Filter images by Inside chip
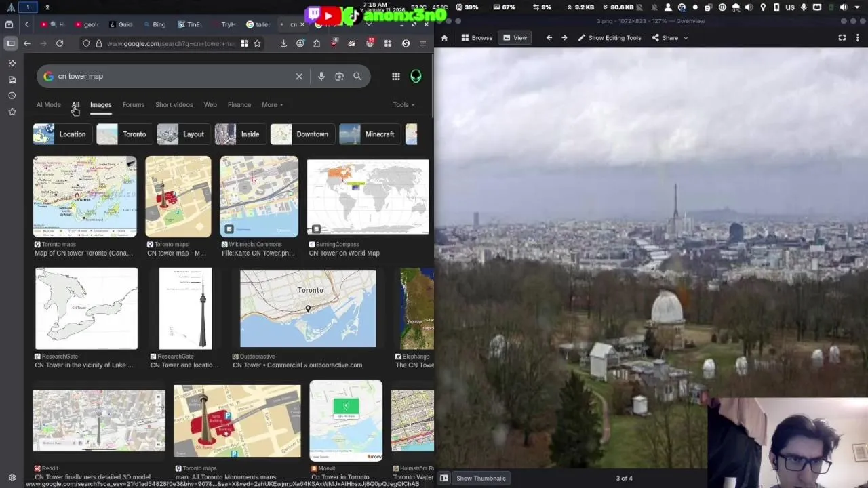This screenshot has width=868, height=488. click(x=239, y=134)
